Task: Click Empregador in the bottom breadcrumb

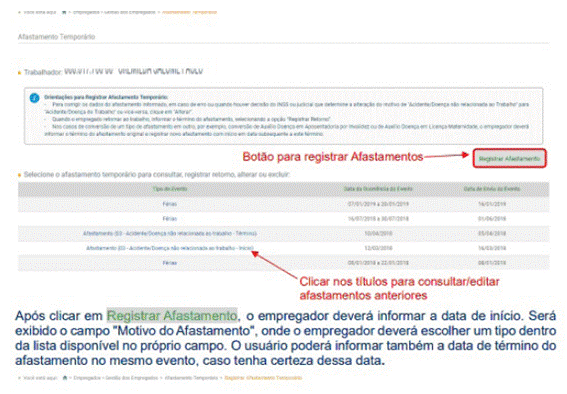Action: [x=87, y=378]
